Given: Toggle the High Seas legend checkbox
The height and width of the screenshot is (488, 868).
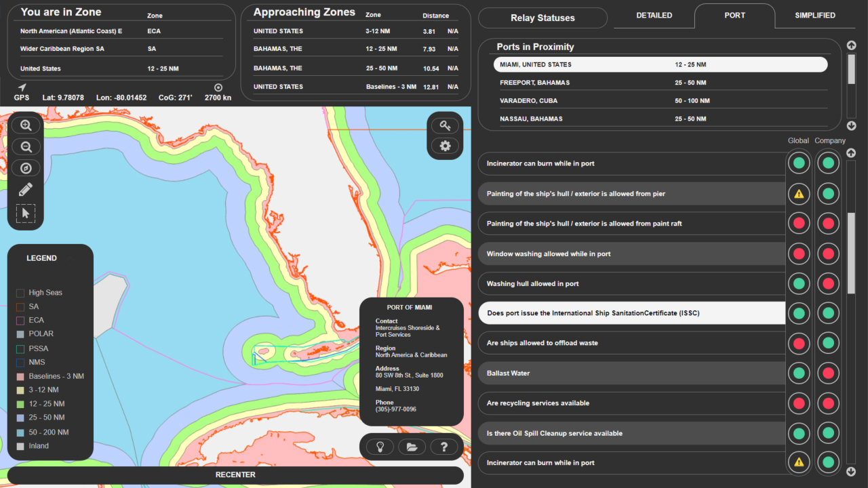Looking at the screenshot, I should (20, 293).
